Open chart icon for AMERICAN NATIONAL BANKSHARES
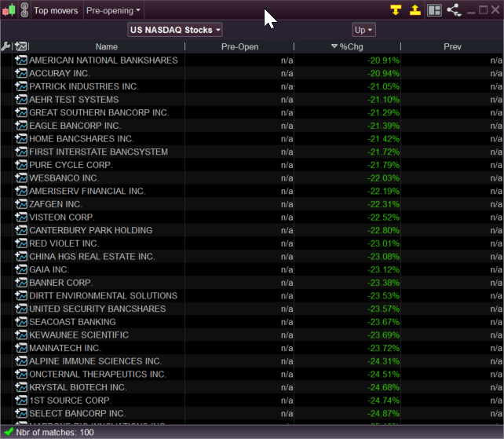Screen dimensions: 504x439 click(x=21, y=60)
